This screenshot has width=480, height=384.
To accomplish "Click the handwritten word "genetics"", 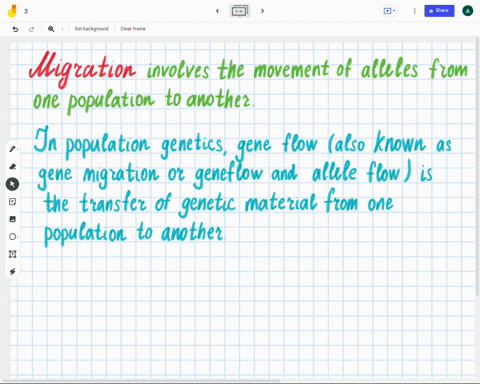I will pos(193,145).
